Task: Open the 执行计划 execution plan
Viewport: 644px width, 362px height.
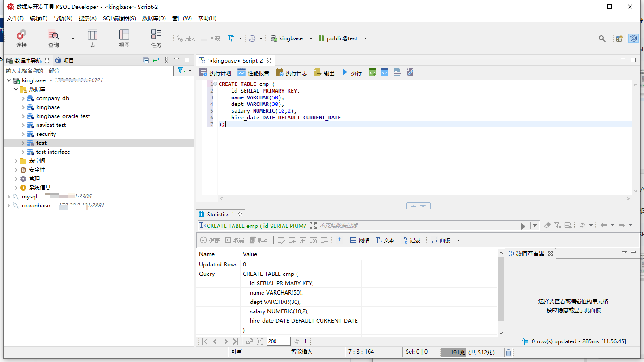Action: click(x=215, y=72)
